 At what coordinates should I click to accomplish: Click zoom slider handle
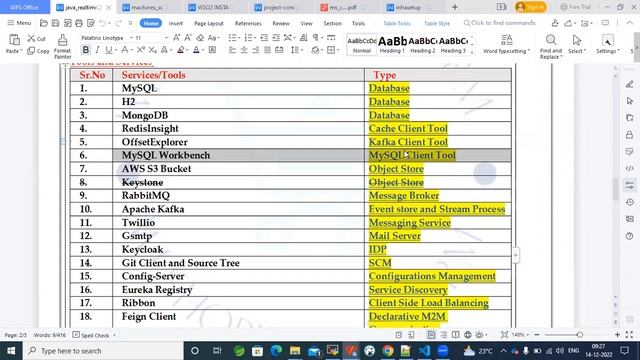[580, 335]
